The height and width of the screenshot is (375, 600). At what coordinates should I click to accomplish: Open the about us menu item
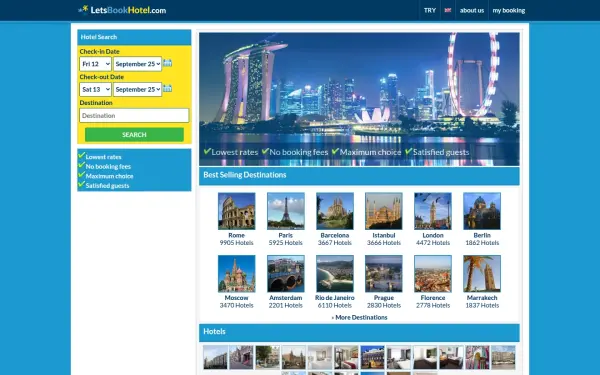(472, 10)
